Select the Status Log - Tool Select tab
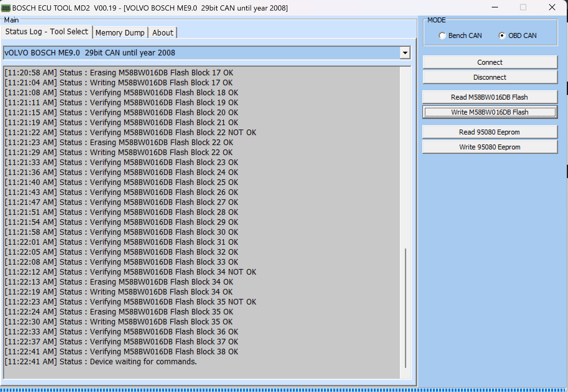This screenshot has height=392, width=568. (x=47, y=32)
